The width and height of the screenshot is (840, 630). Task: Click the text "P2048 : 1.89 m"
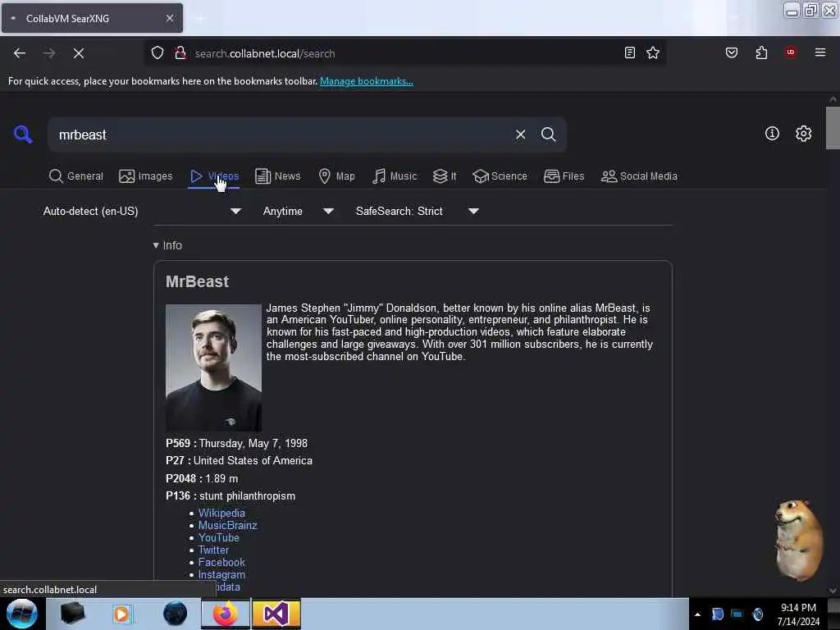202,478
